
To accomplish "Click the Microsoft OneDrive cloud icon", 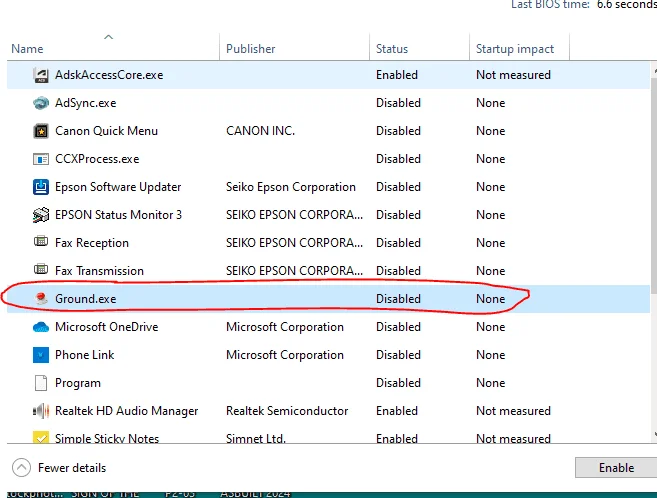I will tap(41, 327).
